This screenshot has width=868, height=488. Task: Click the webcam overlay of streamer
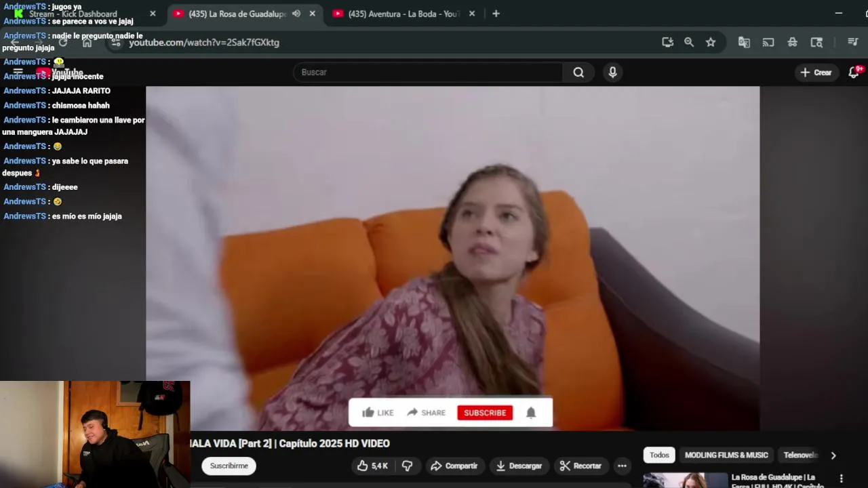point(95,434)
